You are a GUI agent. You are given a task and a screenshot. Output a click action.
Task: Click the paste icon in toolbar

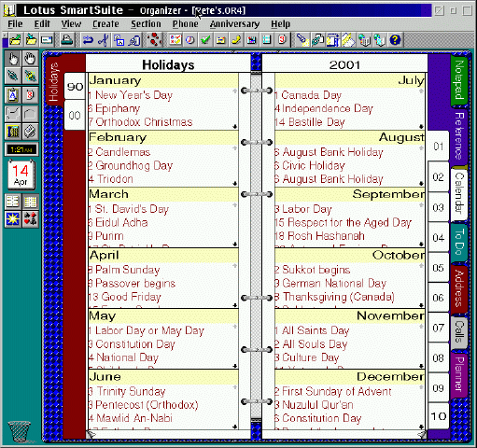tap(134, 40)
